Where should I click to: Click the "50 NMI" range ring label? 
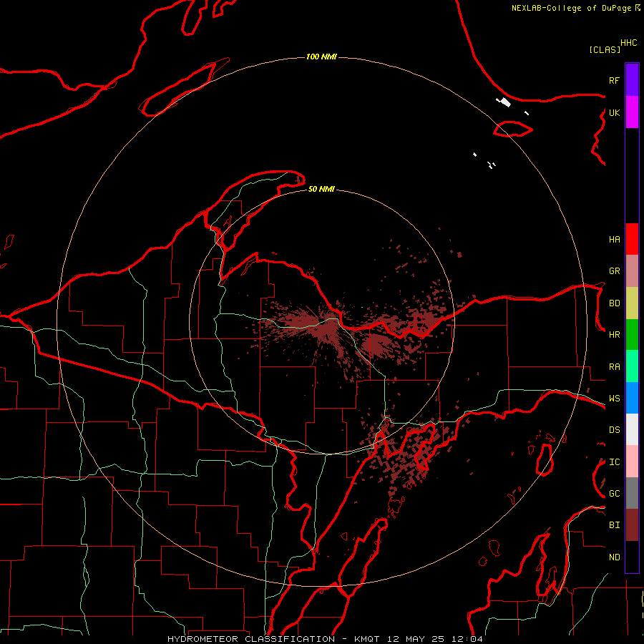click(321, 189)
